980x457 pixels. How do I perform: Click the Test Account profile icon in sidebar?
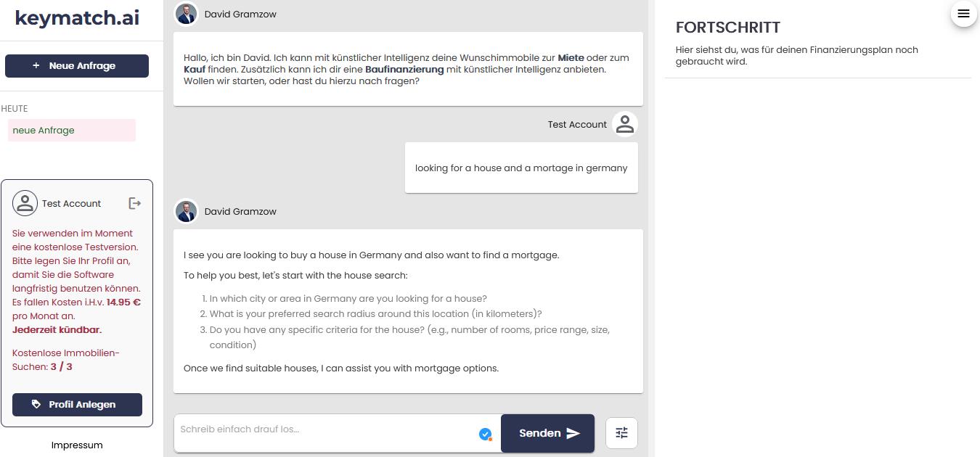pyautogui.click(x=25, y=203)
